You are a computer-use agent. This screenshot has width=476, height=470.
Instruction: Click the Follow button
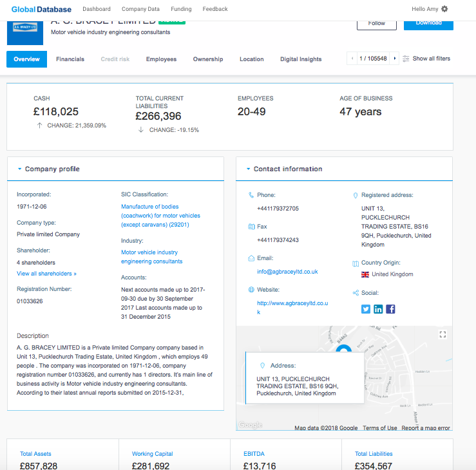coord(377,25)
